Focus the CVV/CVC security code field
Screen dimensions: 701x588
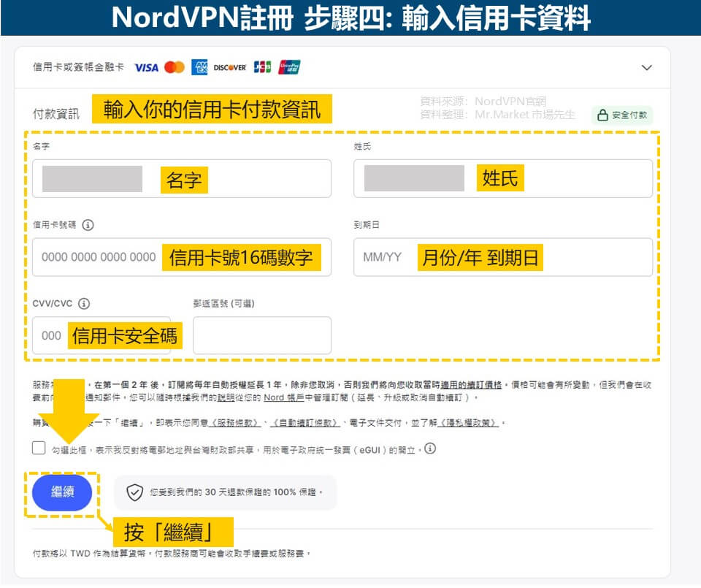point(101,335)
